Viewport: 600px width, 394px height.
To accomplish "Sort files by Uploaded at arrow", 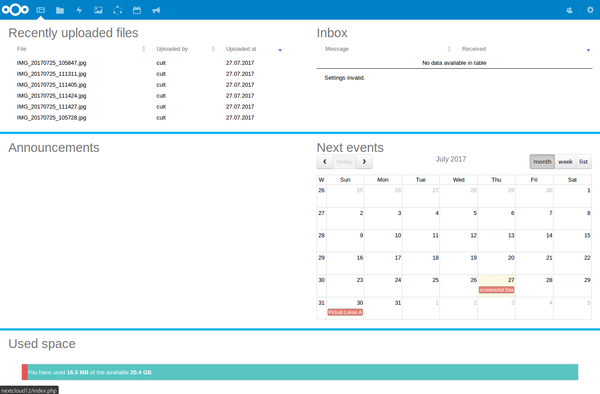I will click(280, 50).
